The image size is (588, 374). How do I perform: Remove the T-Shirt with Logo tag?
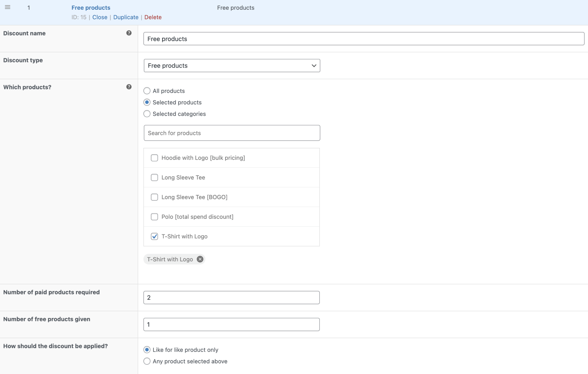(x=200, y=259)
